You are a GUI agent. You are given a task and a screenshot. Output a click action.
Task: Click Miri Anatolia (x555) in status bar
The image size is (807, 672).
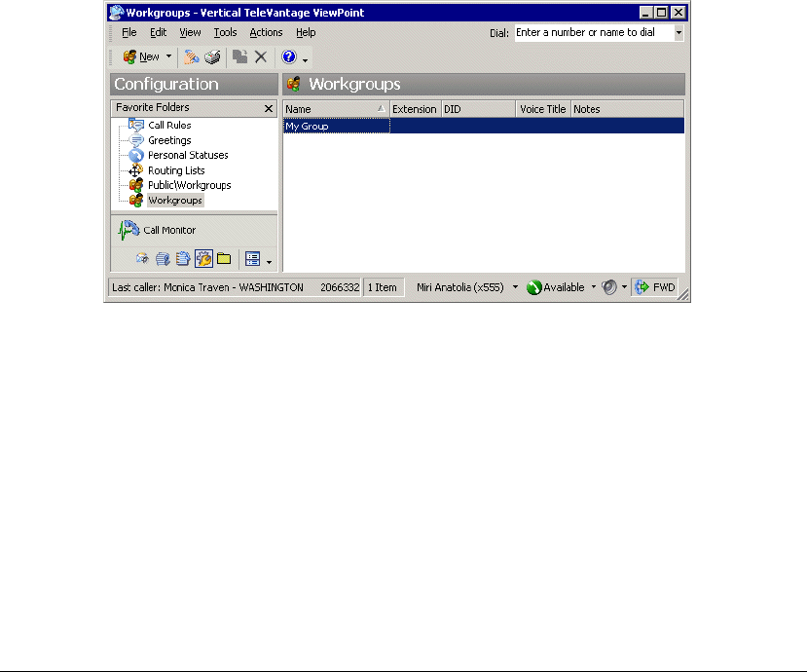click(x=460, y=287)
